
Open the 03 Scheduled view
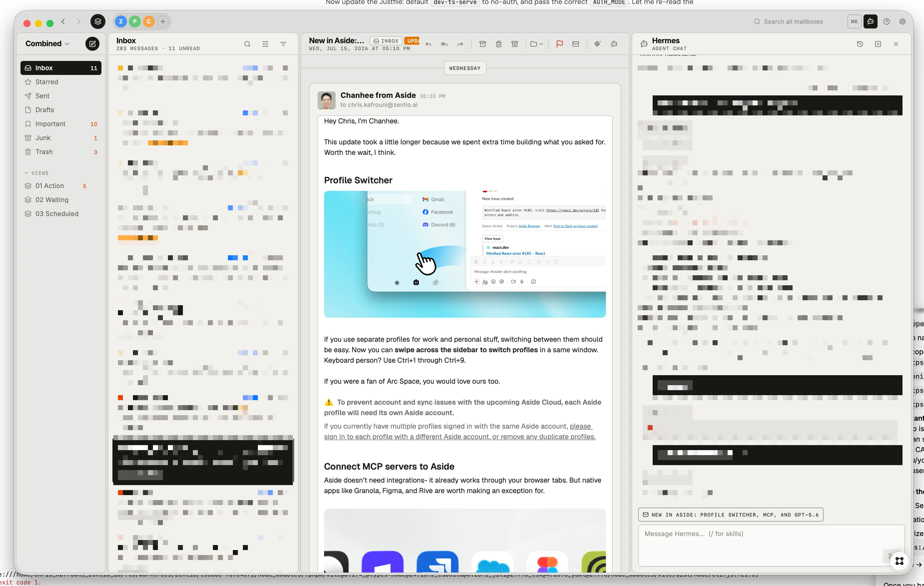pos(61,214)
